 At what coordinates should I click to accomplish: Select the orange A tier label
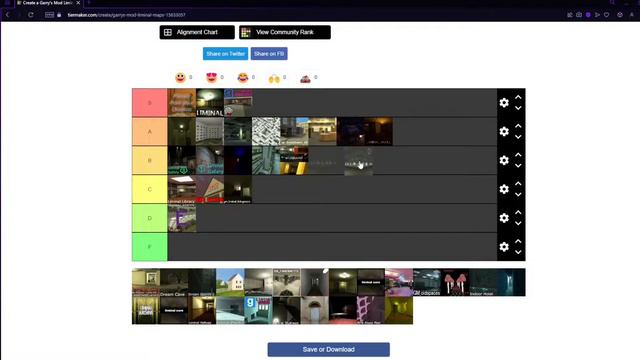(149, 131)
